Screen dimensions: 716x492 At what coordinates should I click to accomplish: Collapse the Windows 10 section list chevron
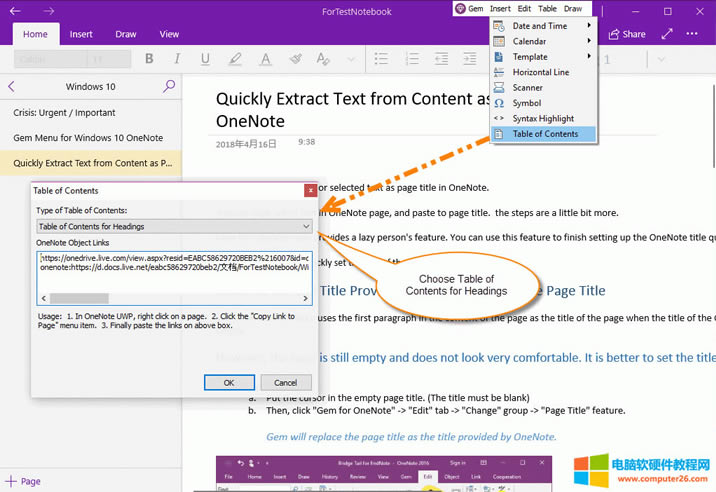[11, 87]
